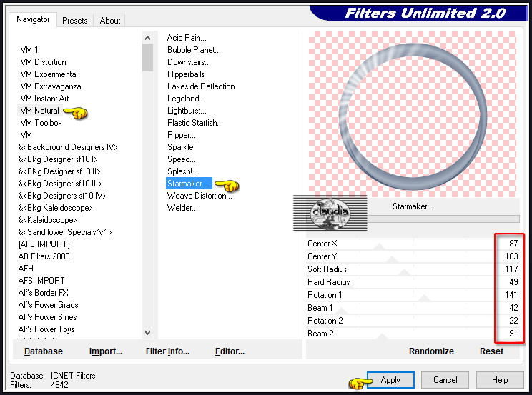
Task: Open &<Bkg Kaleidoscope> category
Action: (55, 208)
